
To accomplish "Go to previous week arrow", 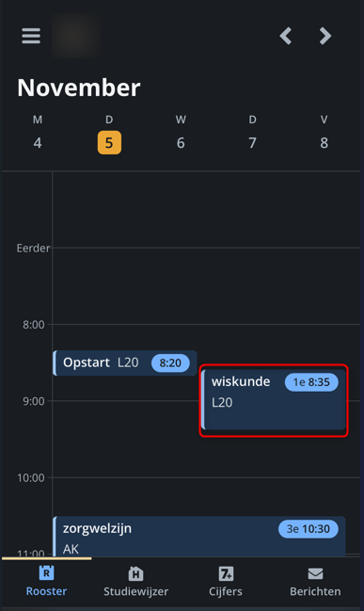I will pyautogui.click(x=286, y=36).
